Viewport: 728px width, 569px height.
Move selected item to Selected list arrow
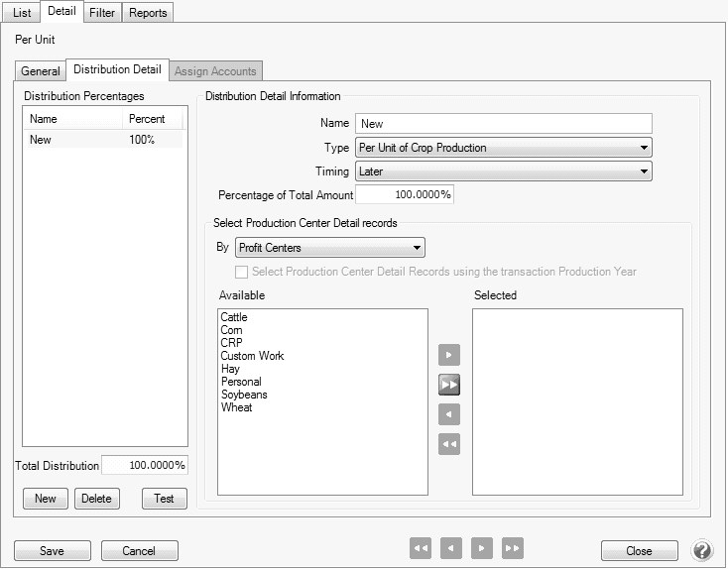pos(449,355)
